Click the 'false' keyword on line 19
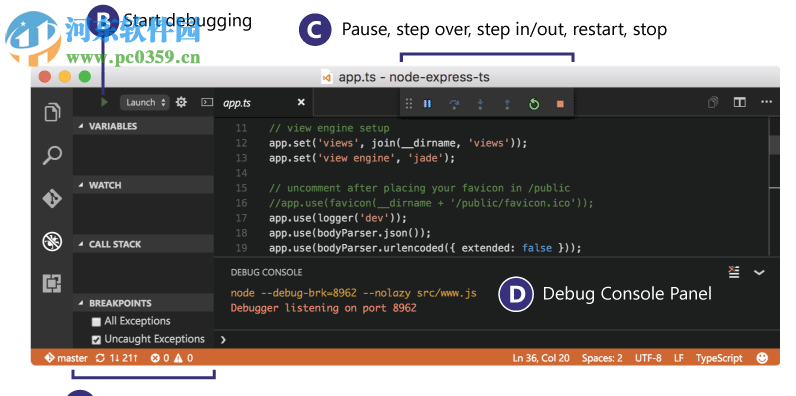This screenshot has height=396, width=796. [x=537, y=248]
